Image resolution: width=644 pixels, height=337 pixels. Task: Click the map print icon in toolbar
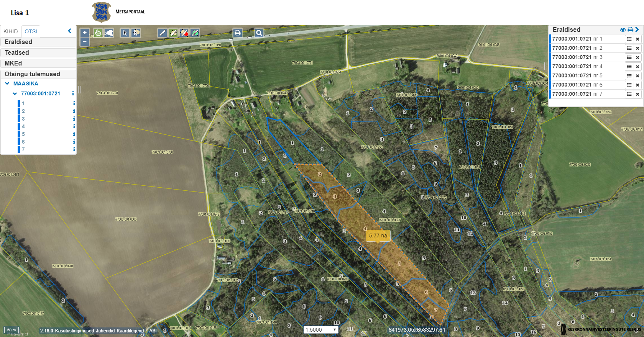coord(238,33)
